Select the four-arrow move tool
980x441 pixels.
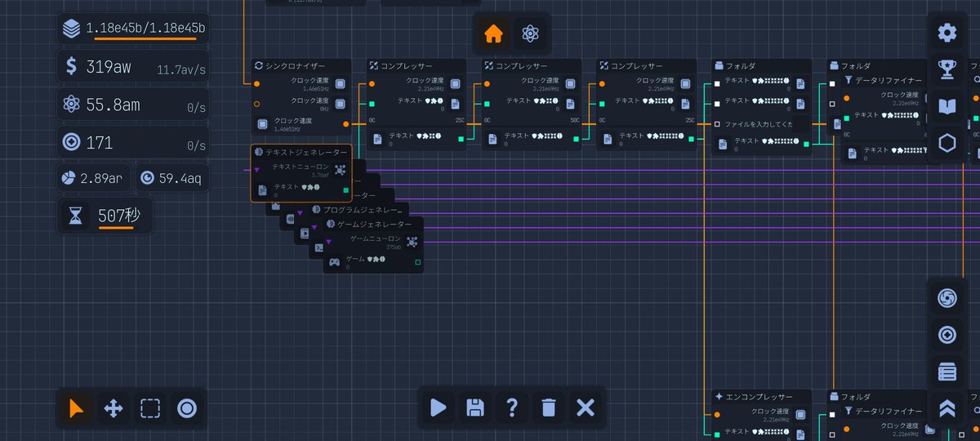click(114, 408)
